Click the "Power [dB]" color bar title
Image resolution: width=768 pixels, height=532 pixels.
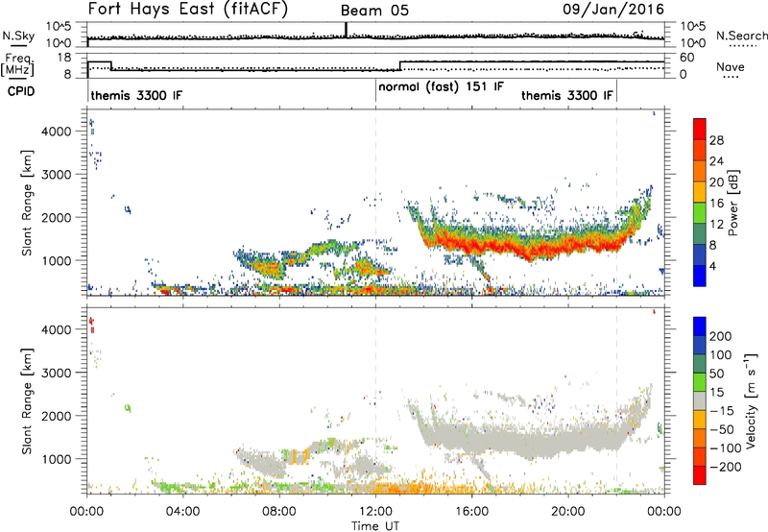pyautogui.click(x=733, y=203)
